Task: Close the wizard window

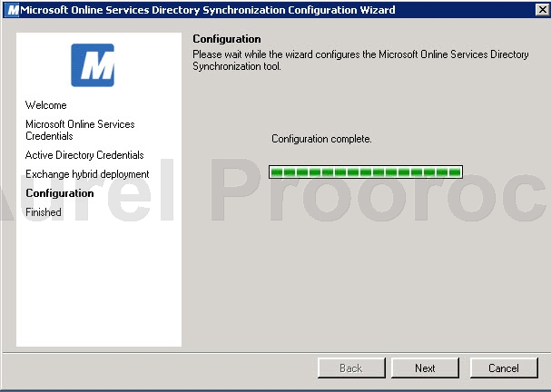Action: pyautogui.click(x=542, y=9)
